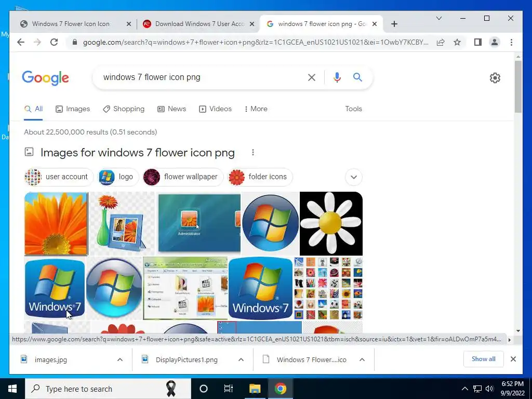Screen dimensions: 532x399
Task: Filter images by folder icons chip
Action: tap(260, 177)
